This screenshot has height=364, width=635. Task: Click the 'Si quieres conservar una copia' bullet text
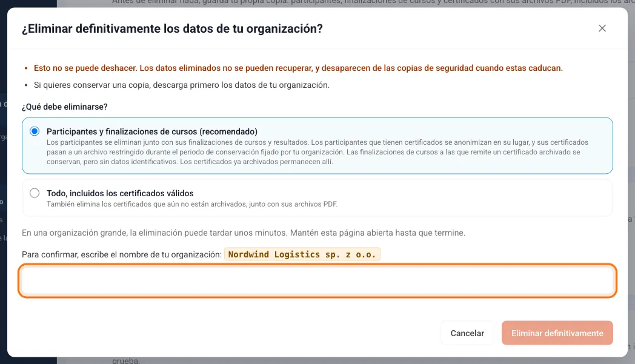coord(182,85)
